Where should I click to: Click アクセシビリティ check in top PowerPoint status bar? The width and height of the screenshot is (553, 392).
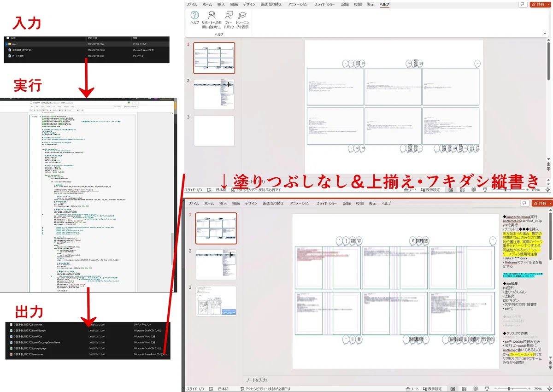click(256, 189)
